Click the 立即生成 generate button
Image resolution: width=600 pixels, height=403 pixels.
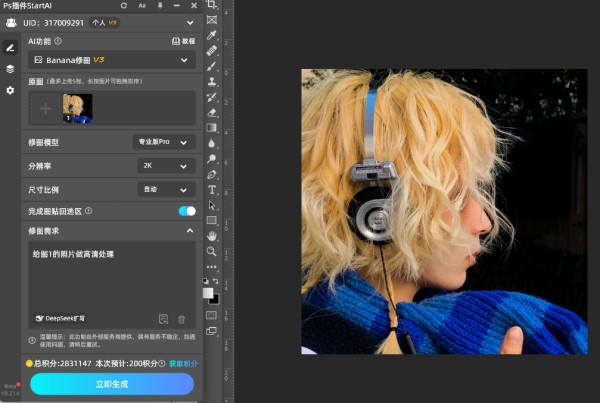tap(111, 385)
